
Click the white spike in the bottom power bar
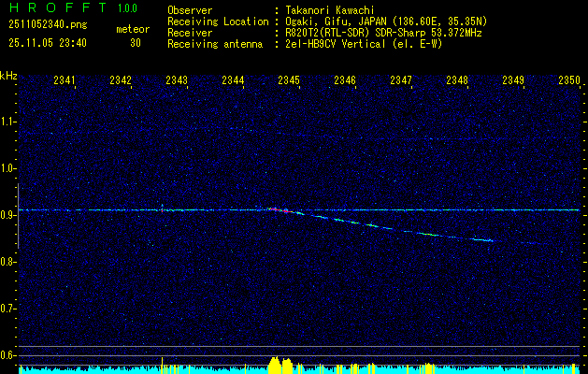point(162,363)
